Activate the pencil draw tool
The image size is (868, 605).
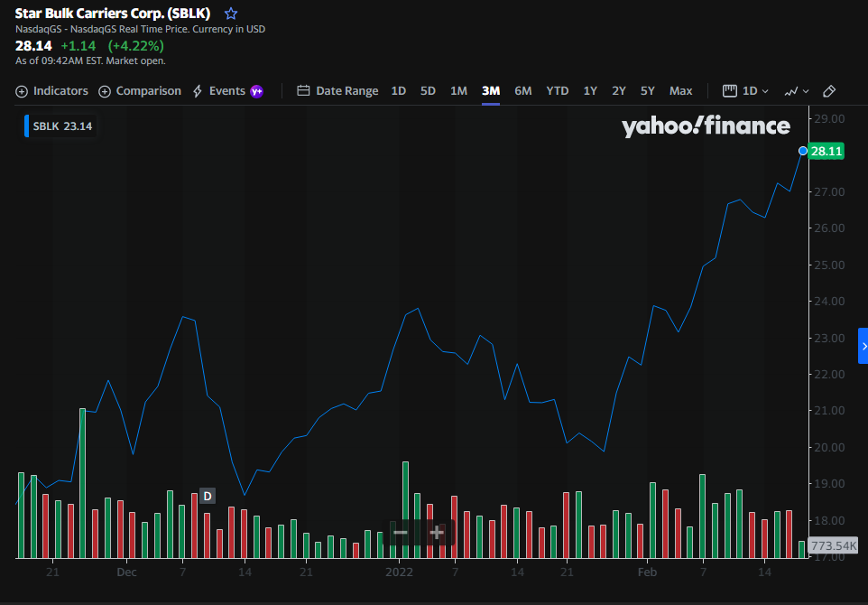[828, 91]
